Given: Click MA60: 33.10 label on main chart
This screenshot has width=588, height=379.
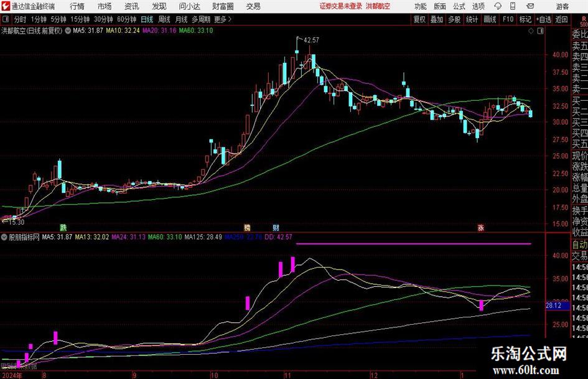Looking at the screenshot, I should (196, 30).
